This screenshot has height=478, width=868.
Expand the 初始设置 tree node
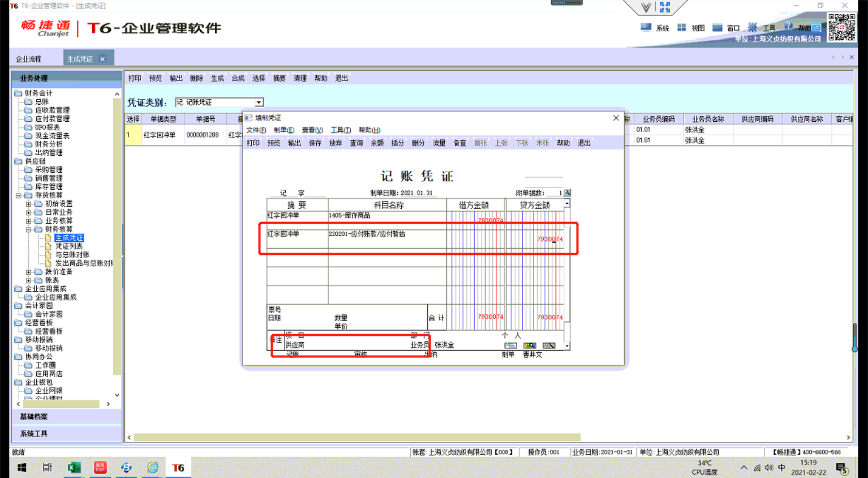29,204
